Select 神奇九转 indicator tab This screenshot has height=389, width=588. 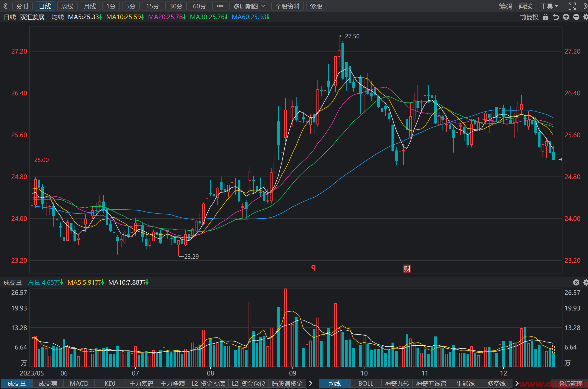[x=397, y=384]
